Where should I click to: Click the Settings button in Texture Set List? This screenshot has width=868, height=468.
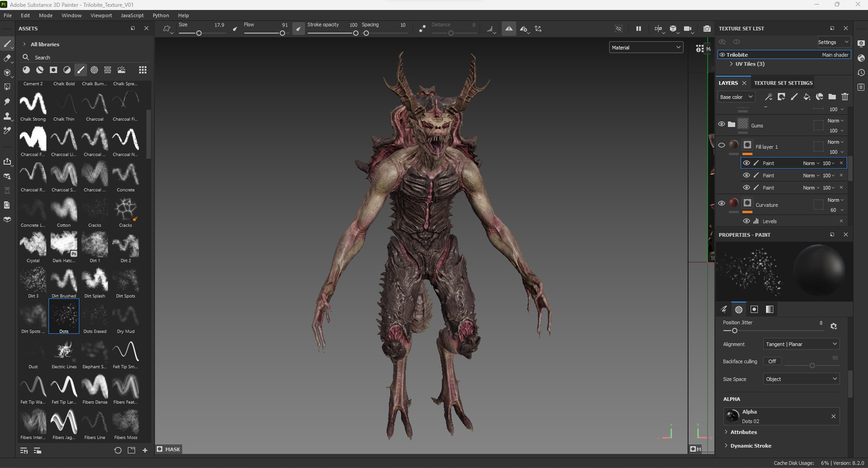[x=833, y=42]
